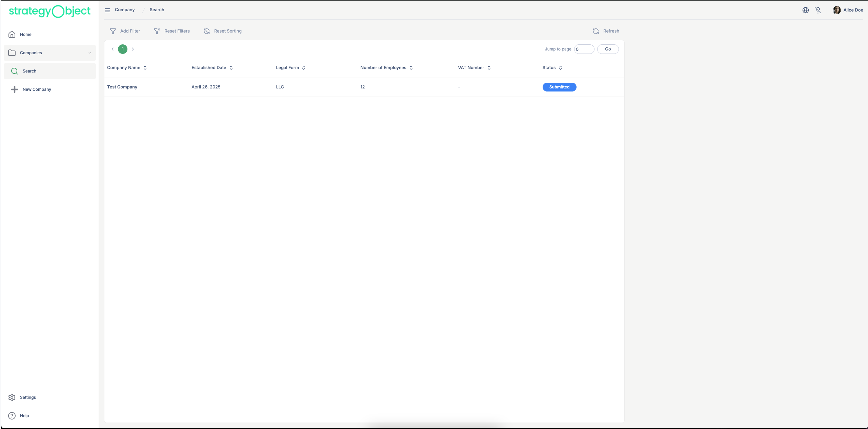Open Home from sidebar
Screen dimensions: 868x429
click(25, 35)
